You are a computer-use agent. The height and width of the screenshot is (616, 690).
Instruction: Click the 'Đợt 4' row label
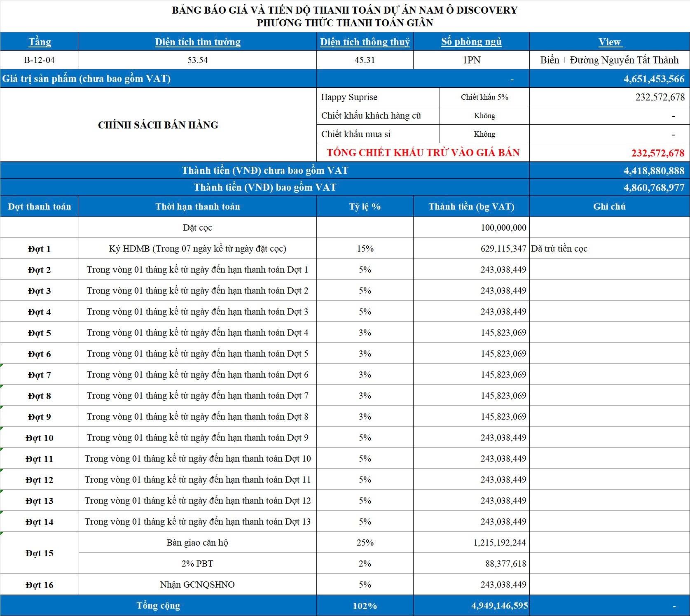(x=40, y=312)
